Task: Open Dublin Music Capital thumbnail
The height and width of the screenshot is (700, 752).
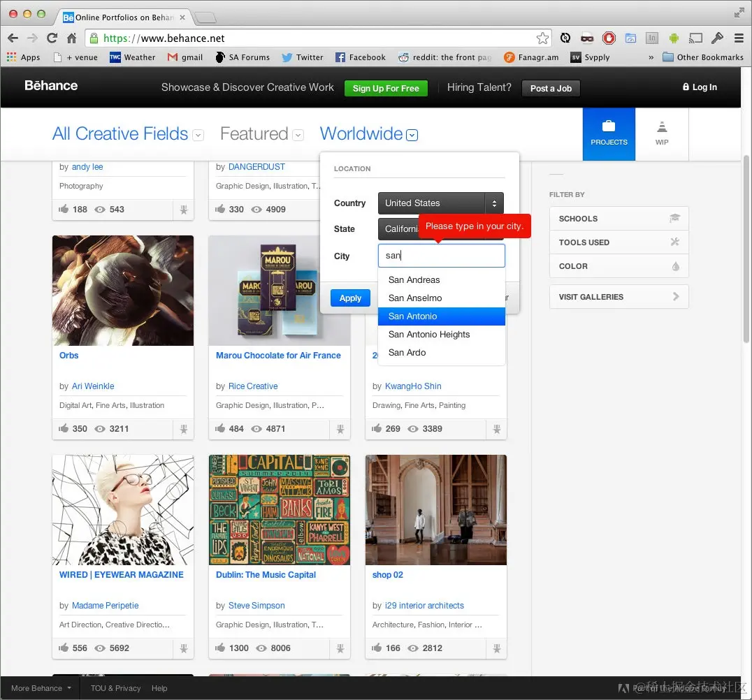Action: coord(279,510)
